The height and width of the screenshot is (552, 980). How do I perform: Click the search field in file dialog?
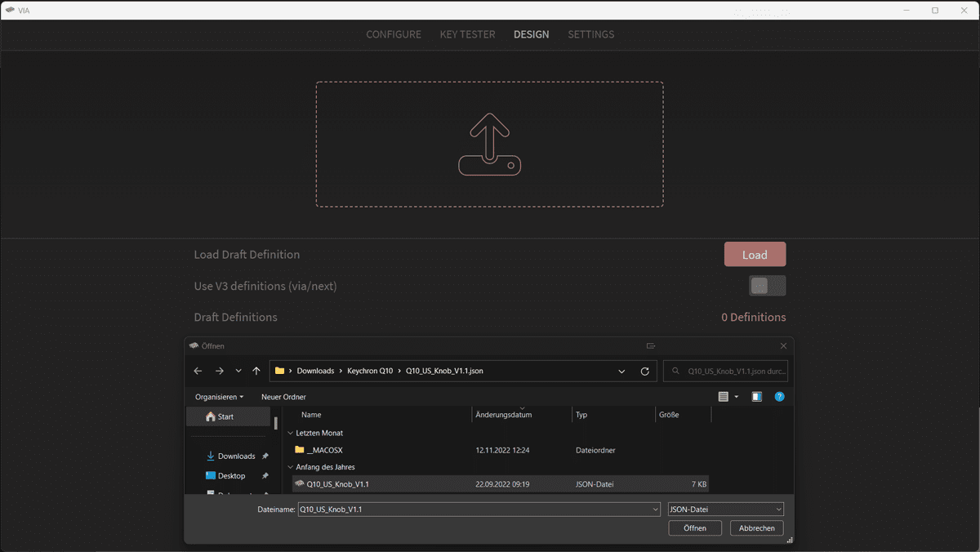(x=725, y=371)
